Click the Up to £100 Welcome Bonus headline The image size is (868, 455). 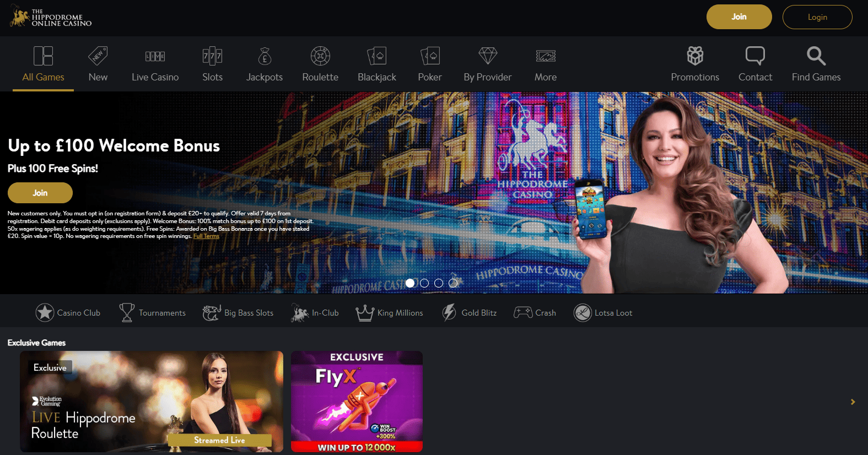(x=114, y=145)
